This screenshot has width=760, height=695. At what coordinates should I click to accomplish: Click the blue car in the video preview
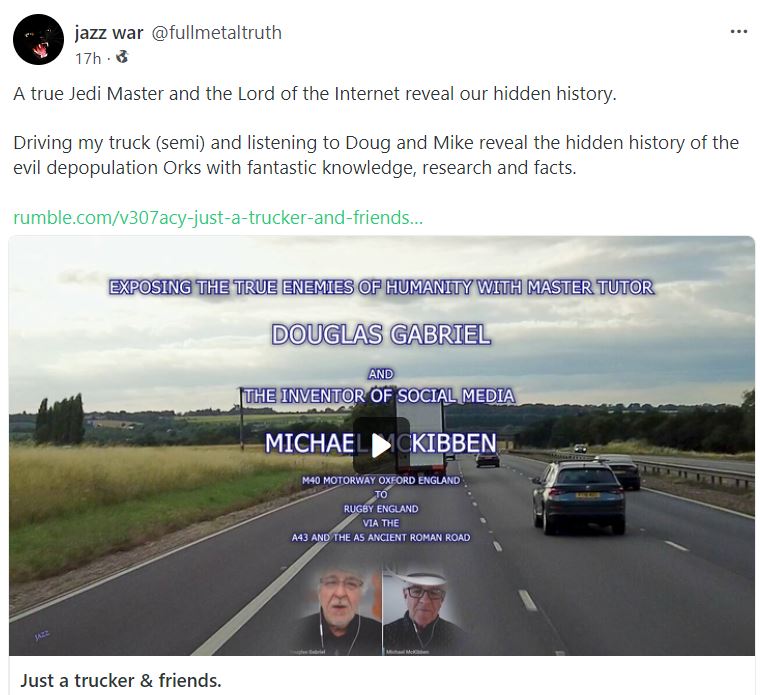click(578, 497)
